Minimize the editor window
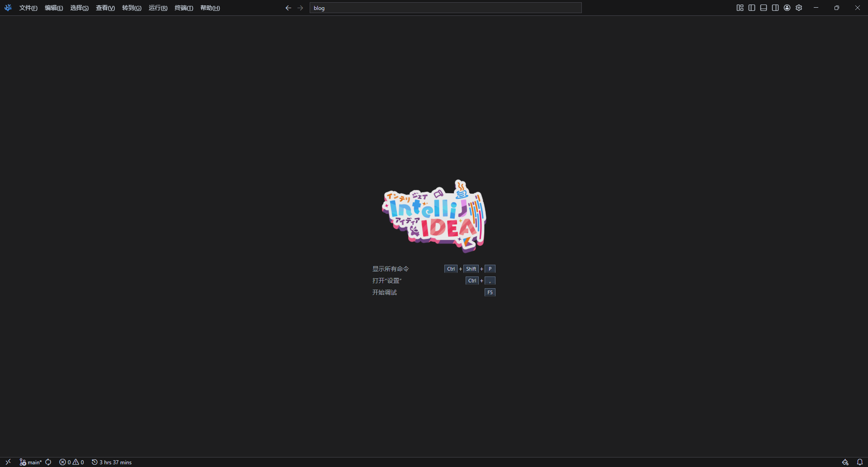 point(816,8)
